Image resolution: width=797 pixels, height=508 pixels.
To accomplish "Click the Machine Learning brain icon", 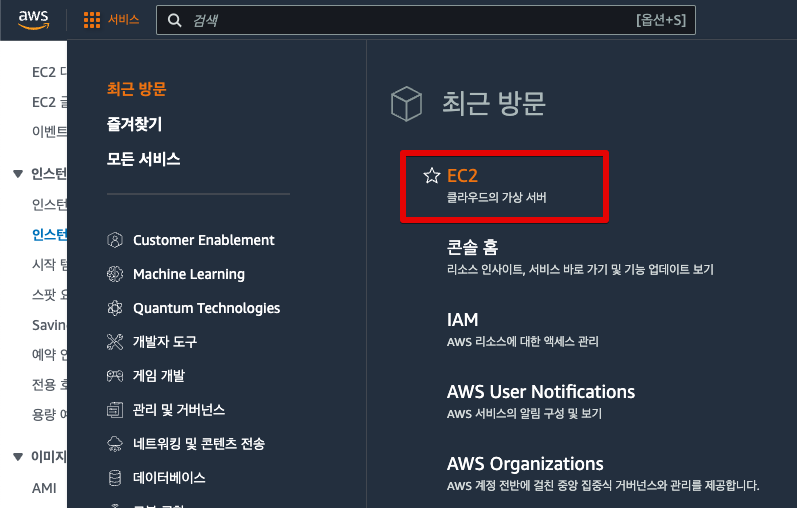I will coord(115,274).
